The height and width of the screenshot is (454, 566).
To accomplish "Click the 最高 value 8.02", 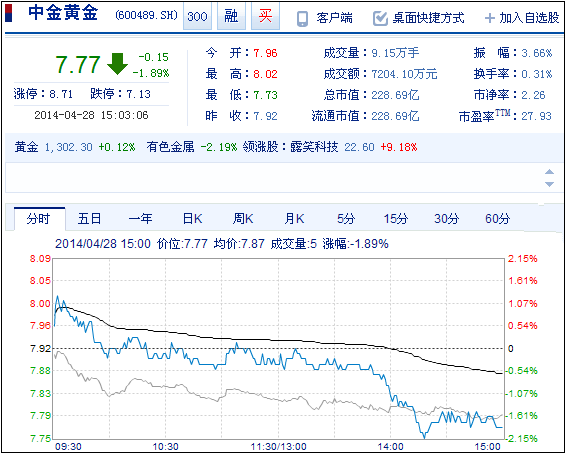I will click(x=265, y=74).
